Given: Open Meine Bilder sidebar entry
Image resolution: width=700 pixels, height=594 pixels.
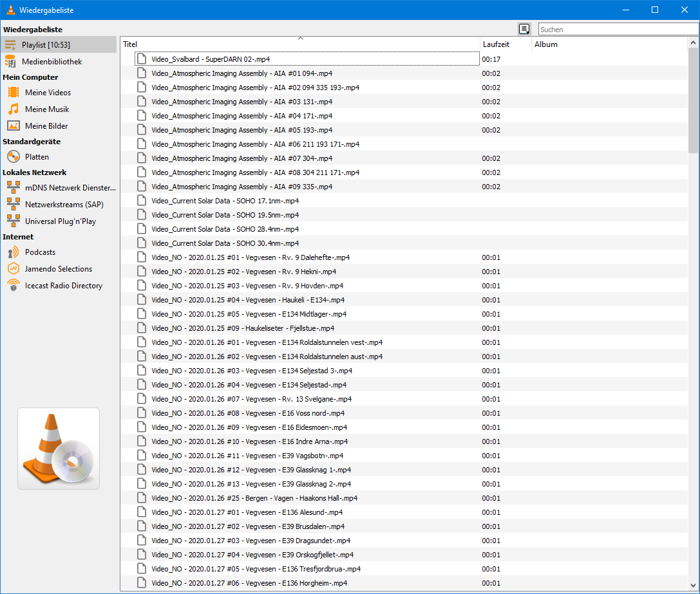Looking at the screenshot, I should (46, 126).
